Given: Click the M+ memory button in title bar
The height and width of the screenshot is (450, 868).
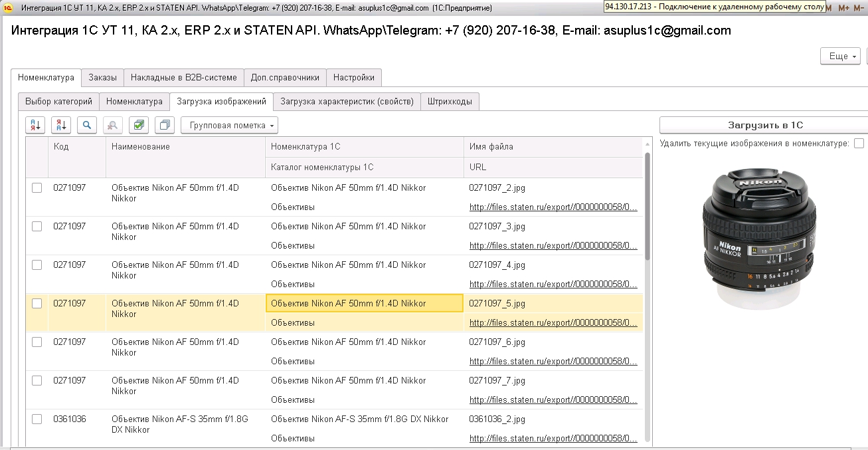Looking at the screenshot, I should 844,8.
